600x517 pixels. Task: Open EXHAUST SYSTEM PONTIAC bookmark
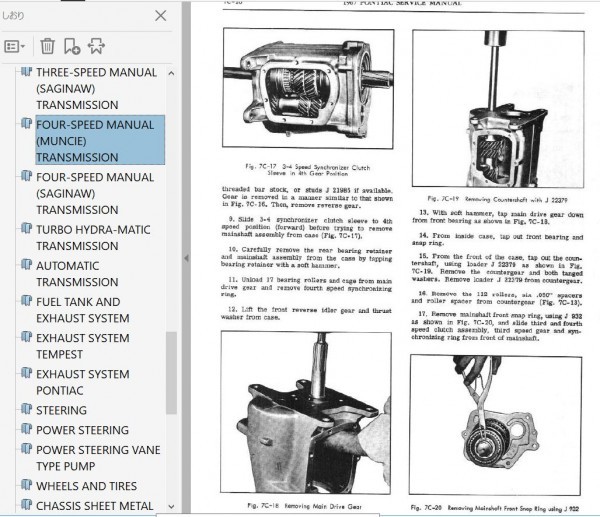coord(83,382)
